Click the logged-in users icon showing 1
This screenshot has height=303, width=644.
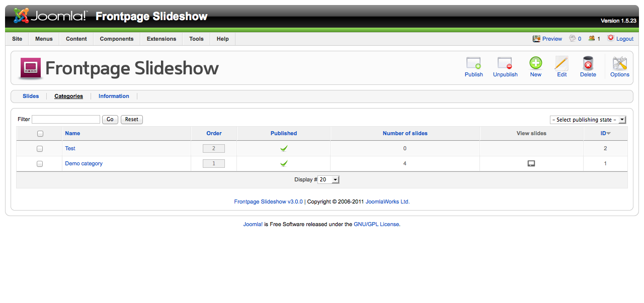(x=592, y=38)
